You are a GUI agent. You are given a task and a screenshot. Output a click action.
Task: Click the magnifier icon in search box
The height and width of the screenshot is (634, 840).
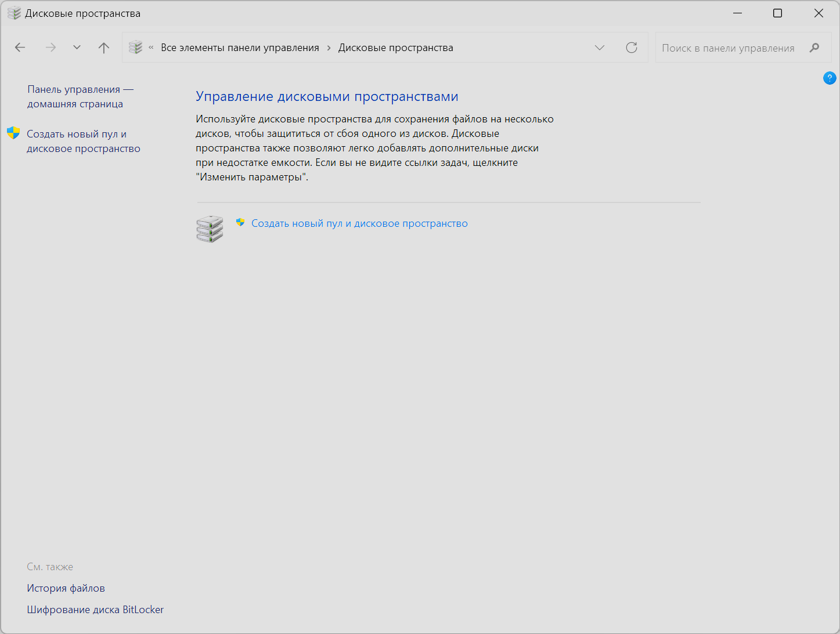[x=814, y=48]
